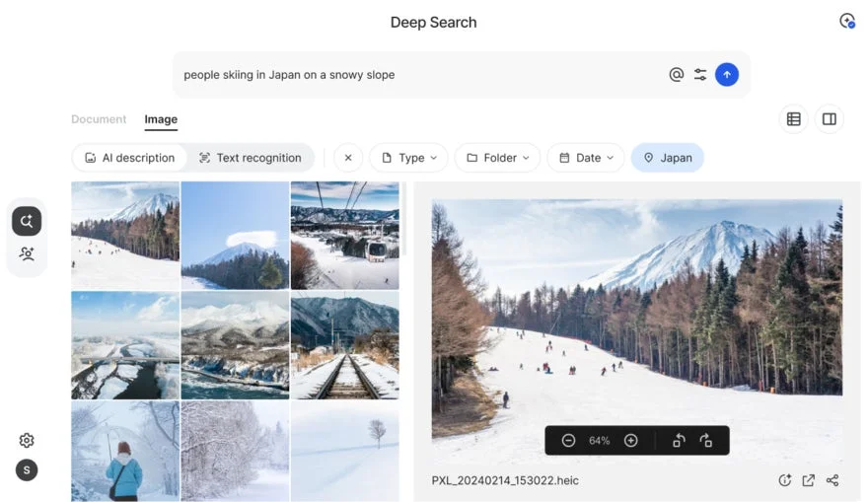Zoom in the preview image
Image resolution: width=868 pixels, height=502 pixels.
(x=630, y=441)
